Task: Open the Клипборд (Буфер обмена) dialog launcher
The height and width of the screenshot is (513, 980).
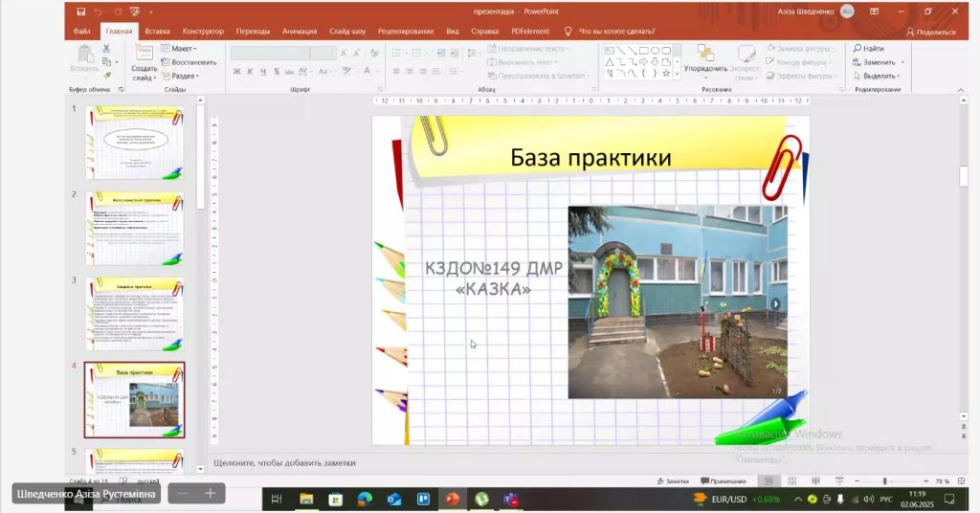Action: 122,89
